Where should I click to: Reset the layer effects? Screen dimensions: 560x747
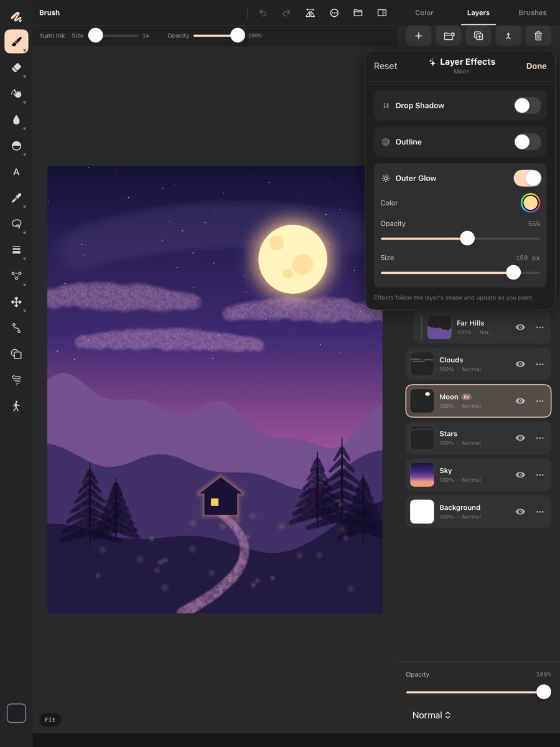(x=385, y=66)
